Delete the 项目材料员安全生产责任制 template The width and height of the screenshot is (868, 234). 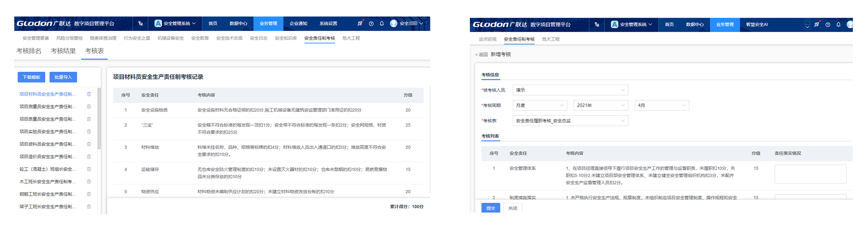click(89, 94)
